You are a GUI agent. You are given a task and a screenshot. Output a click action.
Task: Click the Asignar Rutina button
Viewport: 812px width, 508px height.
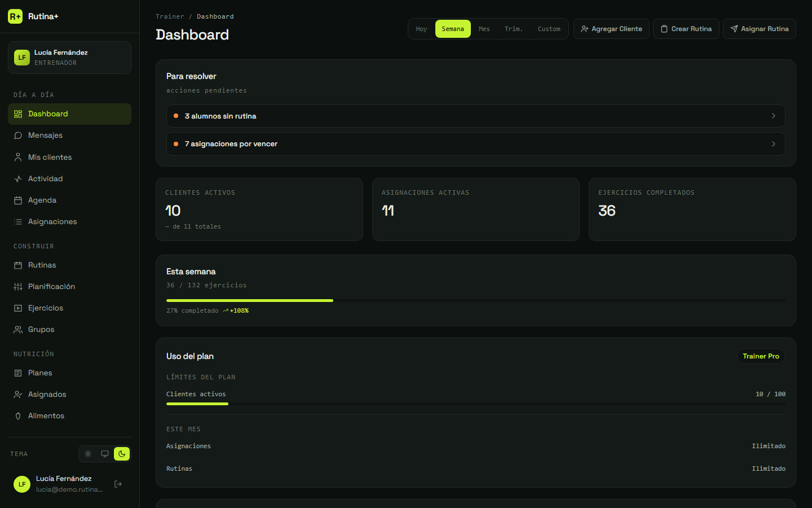(x=760, y=29)
